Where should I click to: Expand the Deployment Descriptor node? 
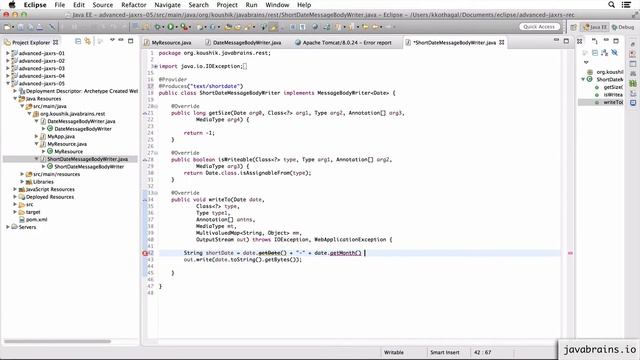click(x=15, y=91)
